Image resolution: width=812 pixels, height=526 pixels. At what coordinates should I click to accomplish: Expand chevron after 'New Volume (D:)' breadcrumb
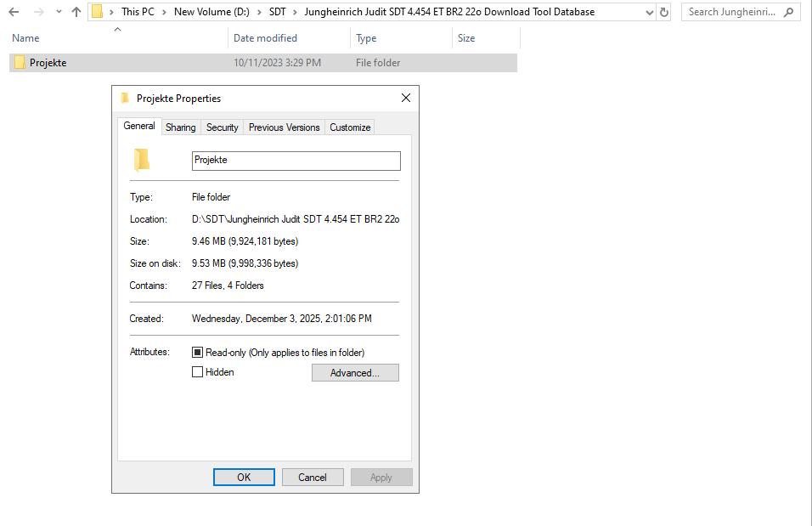(259, 12)
